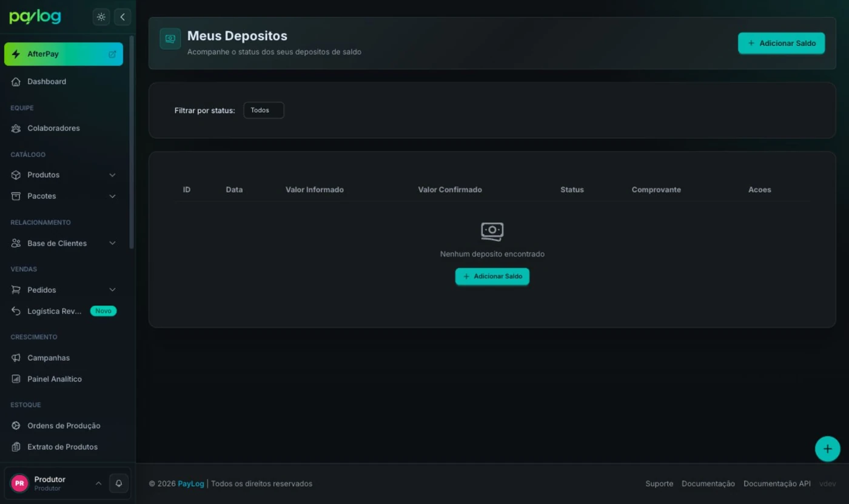Click the Colaboradores people icon
Image resolution: width=849 pixels, height=504 pixels.
tap(16, 128)
